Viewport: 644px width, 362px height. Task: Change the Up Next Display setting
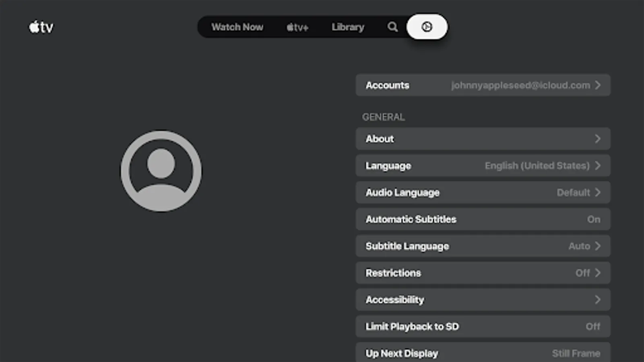click(483, 352)
